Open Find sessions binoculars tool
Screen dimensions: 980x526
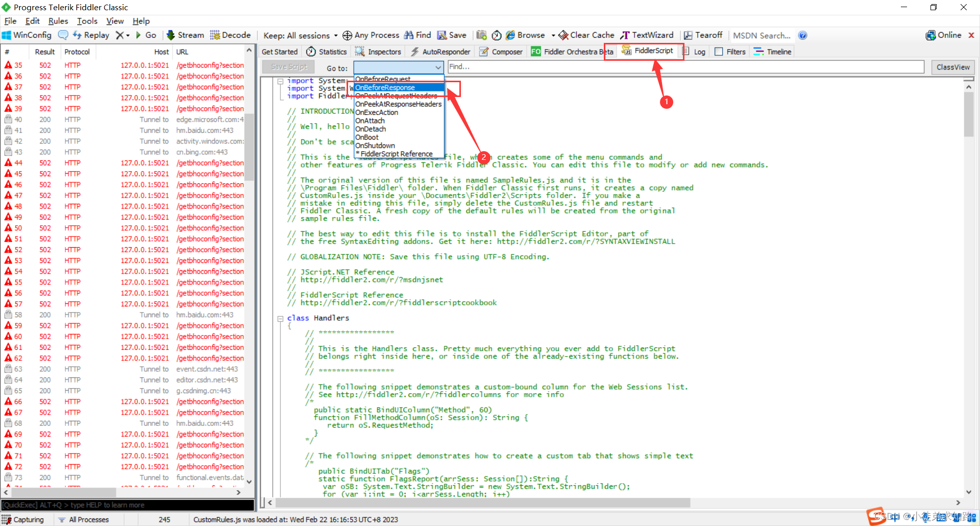[418, 35]
